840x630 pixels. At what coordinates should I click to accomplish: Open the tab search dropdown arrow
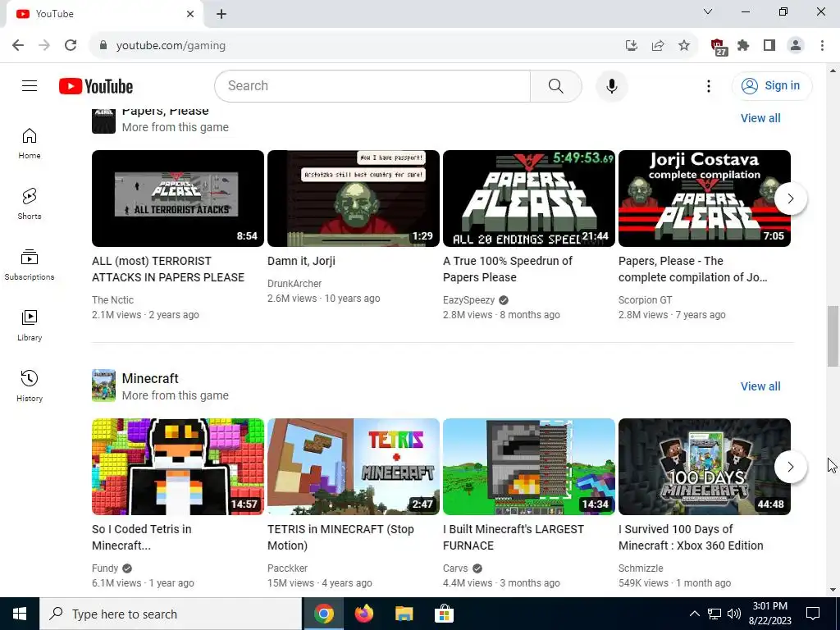[708, 11]
